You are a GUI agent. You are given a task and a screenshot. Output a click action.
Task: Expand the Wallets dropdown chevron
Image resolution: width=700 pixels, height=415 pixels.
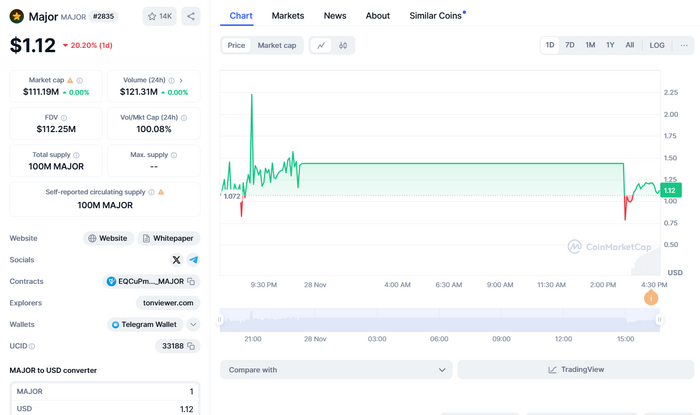pyautogui.click(x=193, y=325)
